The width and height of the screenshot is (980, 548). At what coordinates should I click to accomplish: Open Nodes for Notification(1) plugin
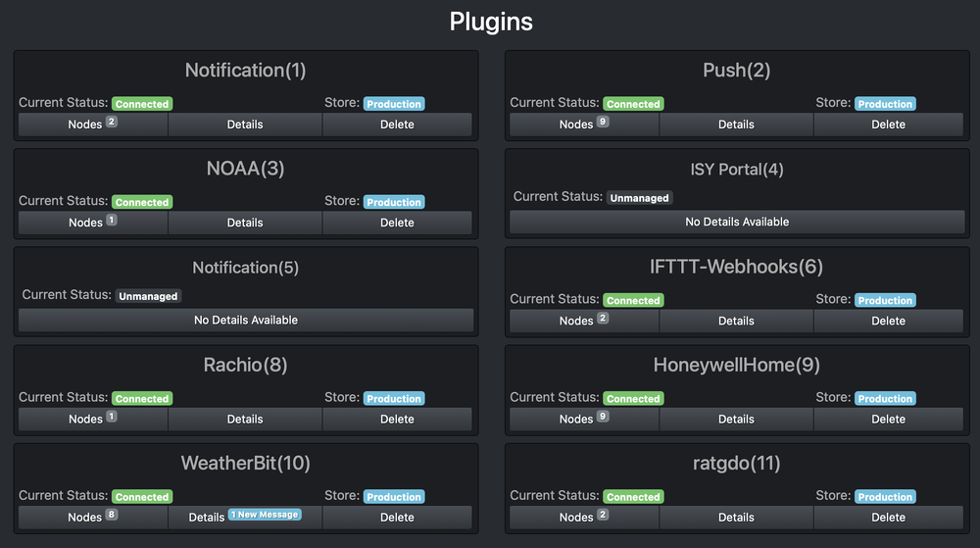tap(92, 125)
